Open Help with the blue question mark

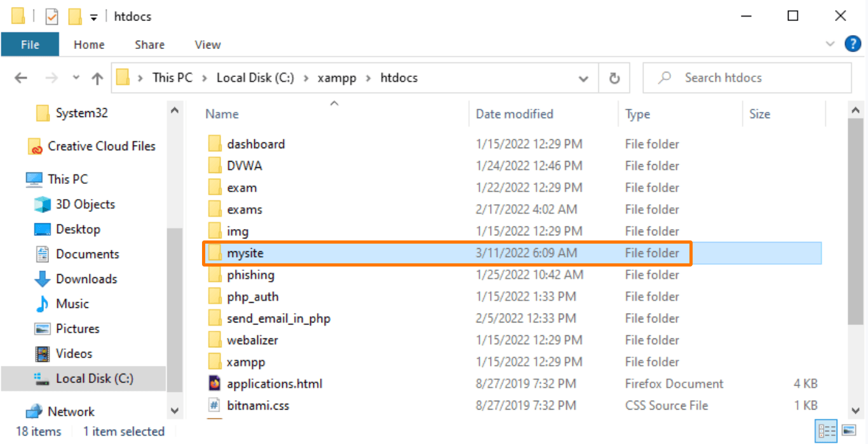pos(853,44)
